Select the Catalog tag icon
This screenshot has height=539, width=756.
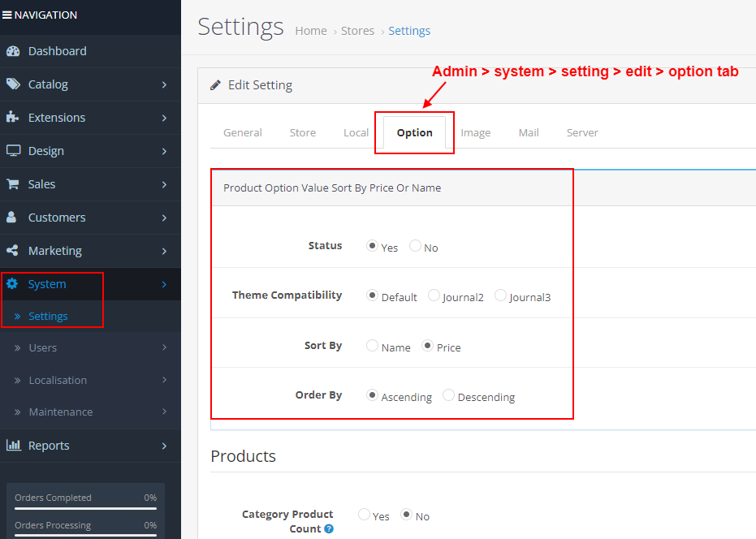point(15,84)
